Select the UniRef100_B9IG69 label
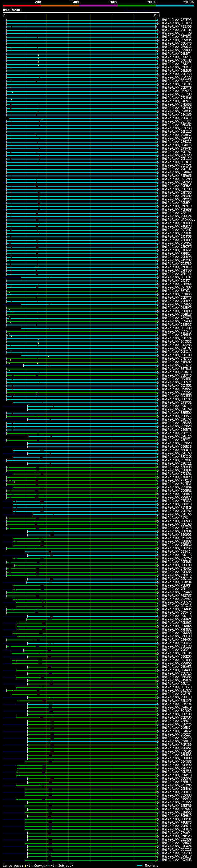Image resolution: width=197 pixels, height=868 pixels. 177,711
